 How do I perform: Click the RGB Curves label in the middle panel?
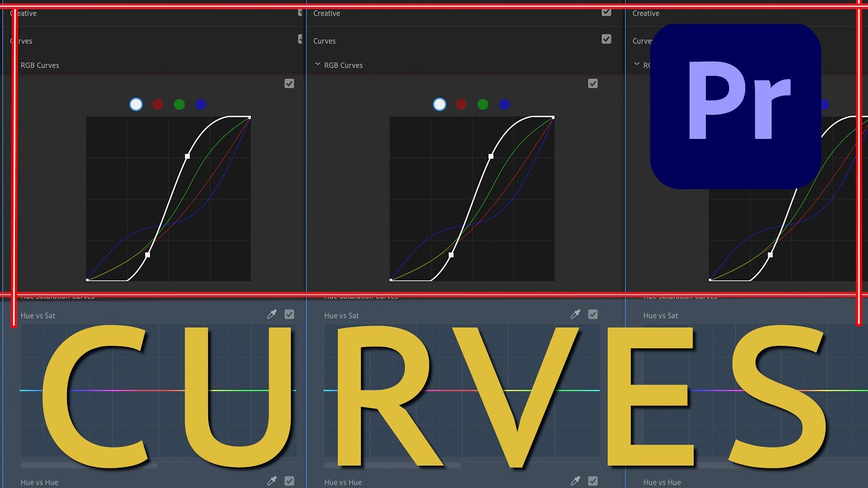[x=343, y=66]
